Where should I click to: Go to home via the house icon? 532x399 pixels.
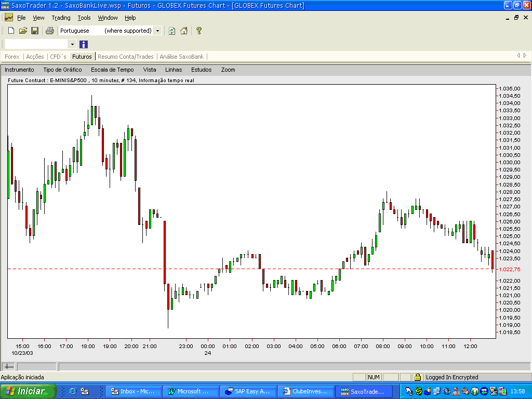point(184,31)
